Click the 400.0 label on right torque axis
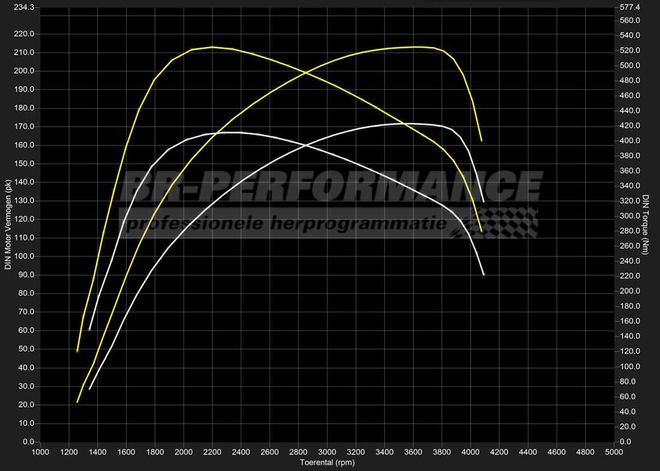Screen dimensions: 660x471 click(630, 140)
